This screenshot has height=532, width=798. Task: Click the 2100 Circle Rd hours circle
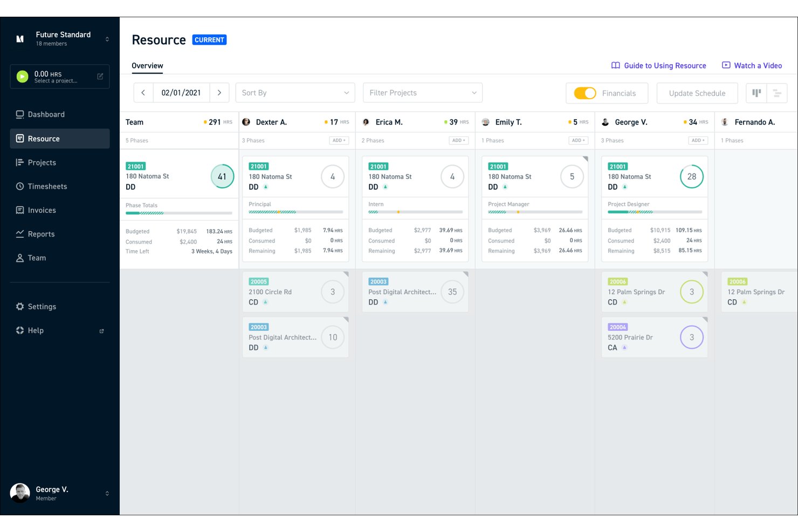333,292
